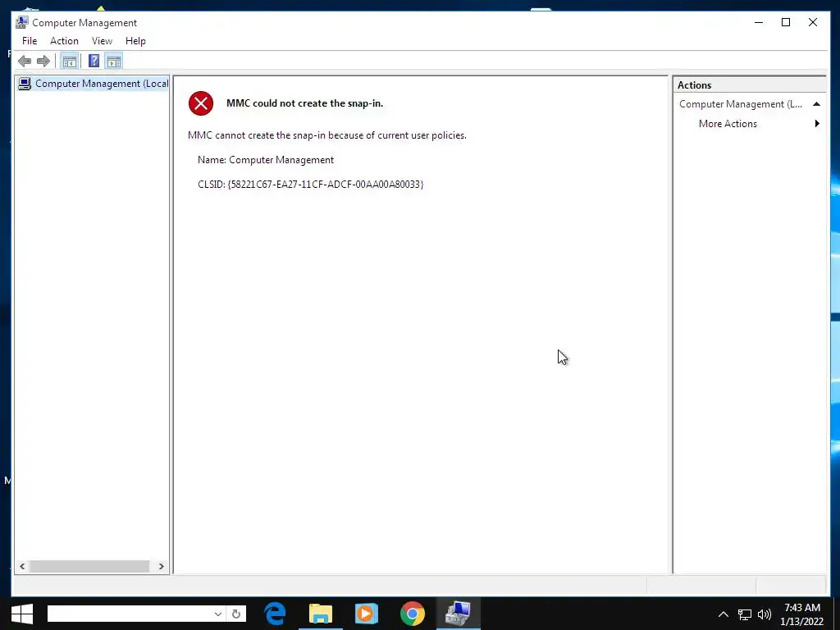840x630 pixels.
Task: Click the Actions pane title
Action: (694, 85)
